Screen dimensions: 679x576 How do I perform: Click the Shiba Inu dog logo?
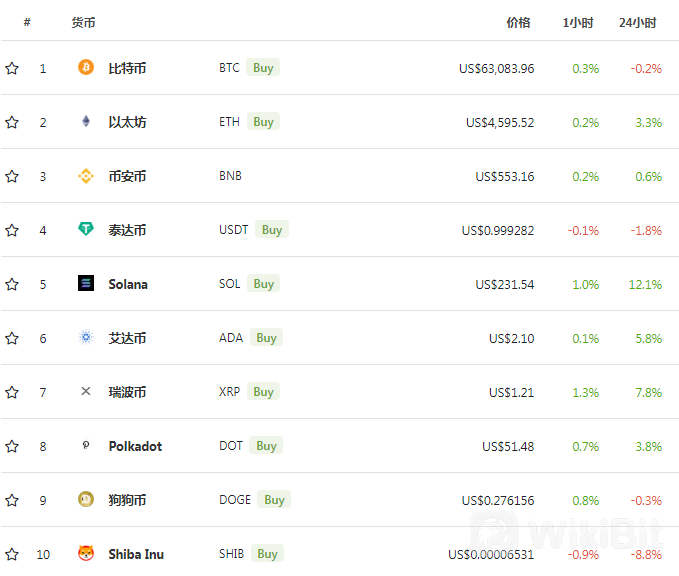click(86, 553)
